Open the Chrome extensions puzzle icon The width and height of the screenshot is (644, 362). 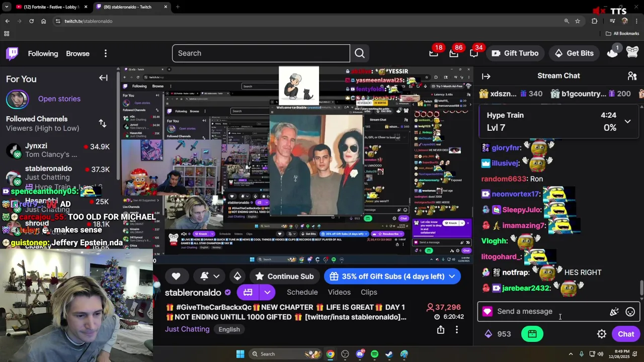click(x=595, y=21)
